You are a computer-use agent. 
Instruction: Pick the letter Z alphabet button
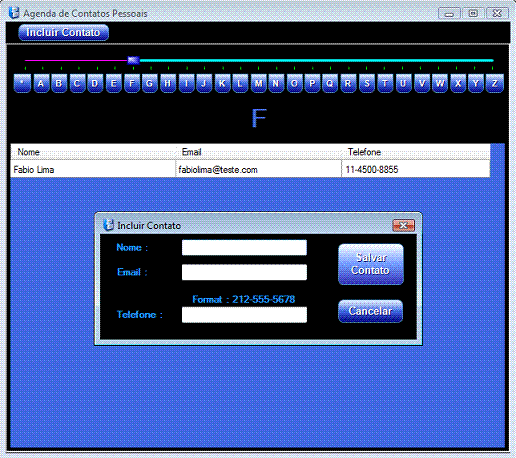(x=495, y=83)
